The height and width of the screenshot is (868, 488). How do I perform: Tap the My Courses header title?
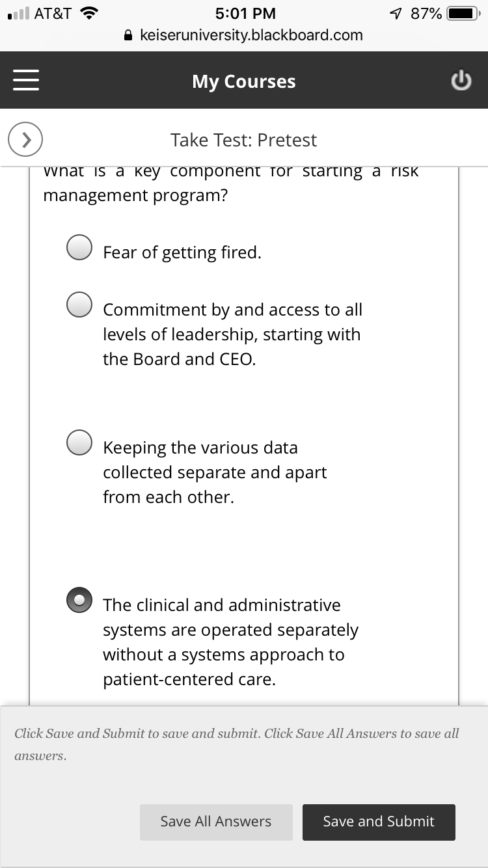pyautogui.click(x=244, y=81)
